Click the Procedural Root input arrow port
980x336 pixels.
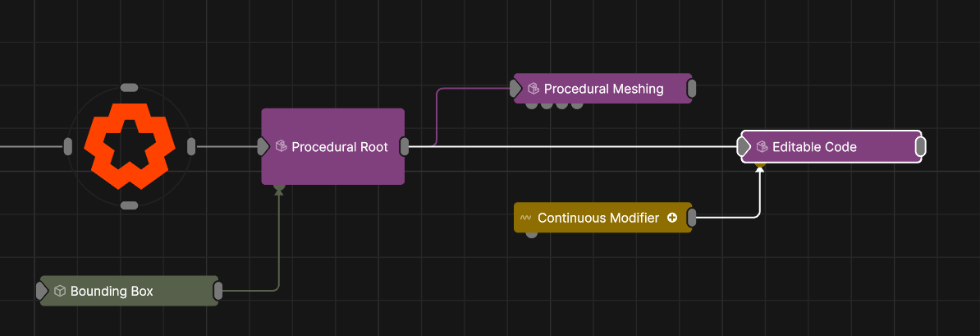[x=263, y=146]
